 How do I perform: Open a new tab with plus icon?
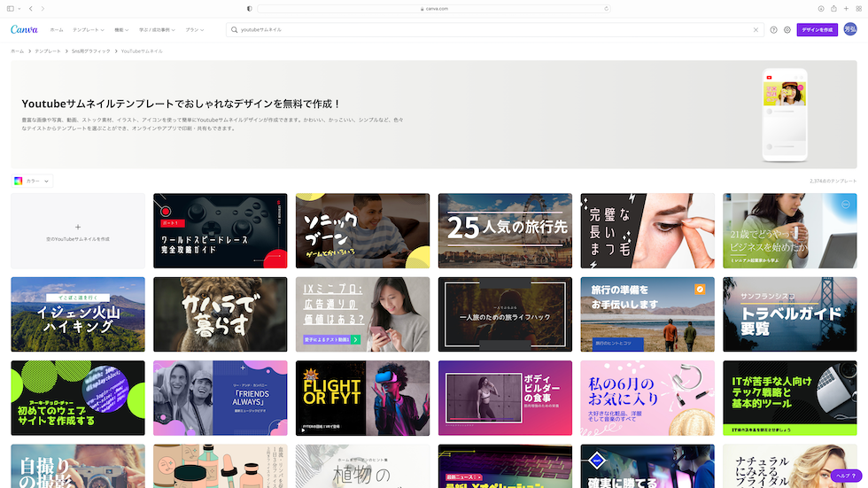click(x=846, y=9)
